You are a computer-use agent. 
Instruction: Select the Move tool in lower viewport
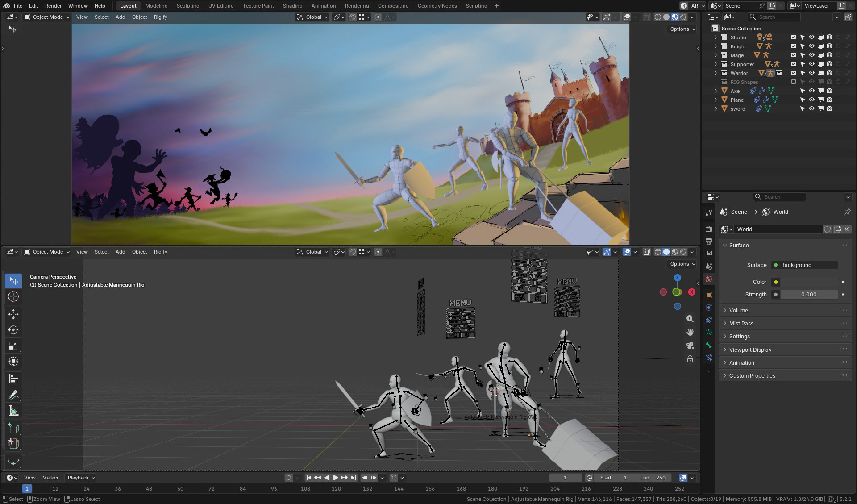coord(13,314)
